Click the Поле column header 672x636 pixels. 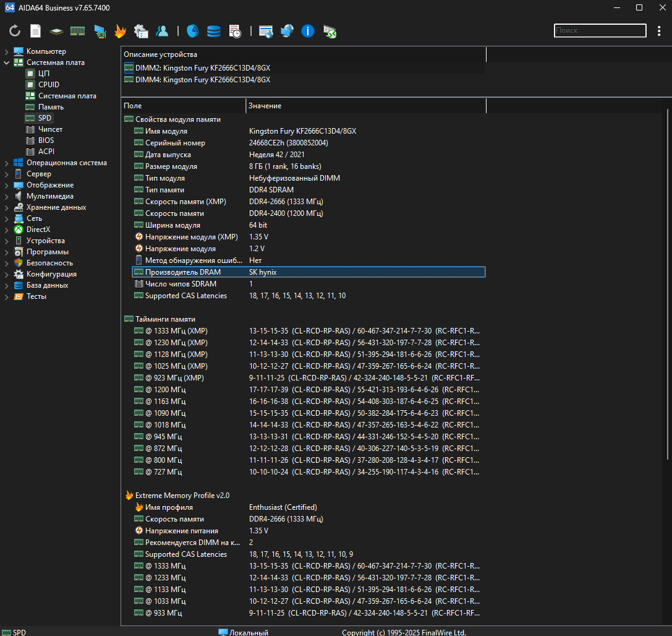tap(184, 106)
